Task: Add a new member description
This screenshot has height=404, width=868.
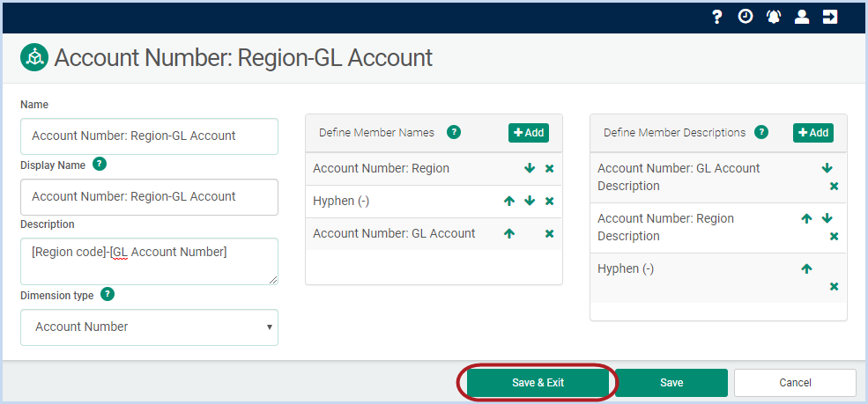Action: point(813,133)
